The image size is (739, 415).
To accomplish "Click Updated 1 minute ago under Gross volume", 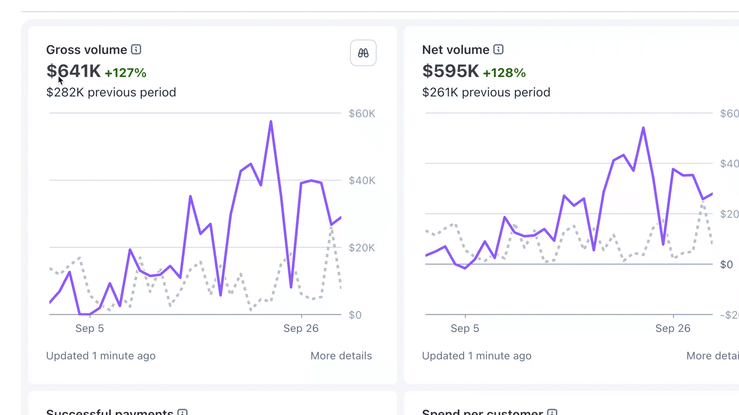I will click(101, 355).
